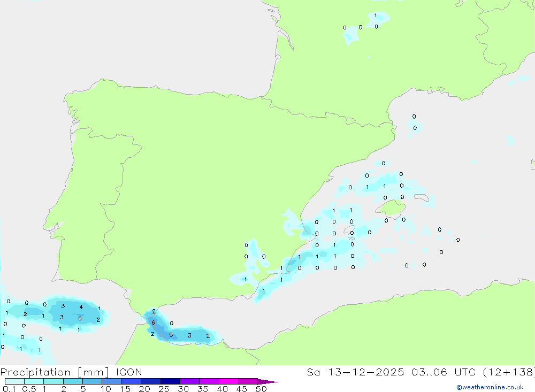This screenshot has width=535, height=392.
Task: Click the '03..06 UTC' time range text
Action: pyautogui.click(x=444, y=372)
